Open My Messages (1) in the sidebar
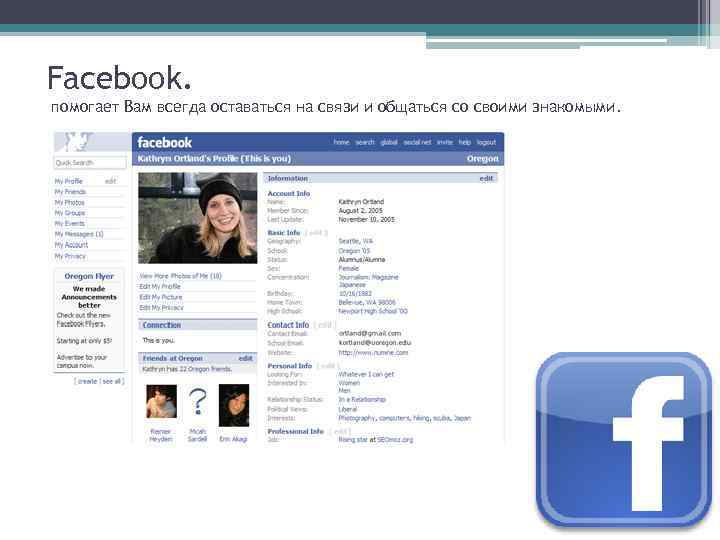Image resolution: width=720 pixels, height=540 pixels. (79, 234)
